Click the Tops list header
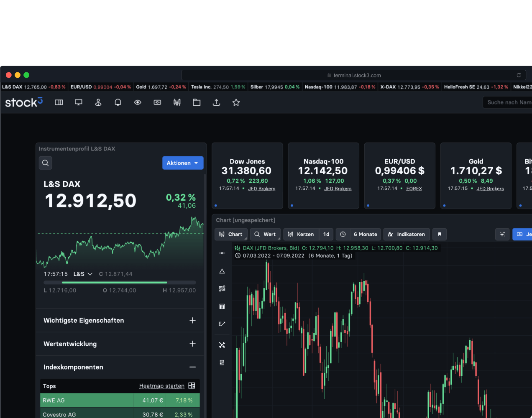 coord(120,386)
